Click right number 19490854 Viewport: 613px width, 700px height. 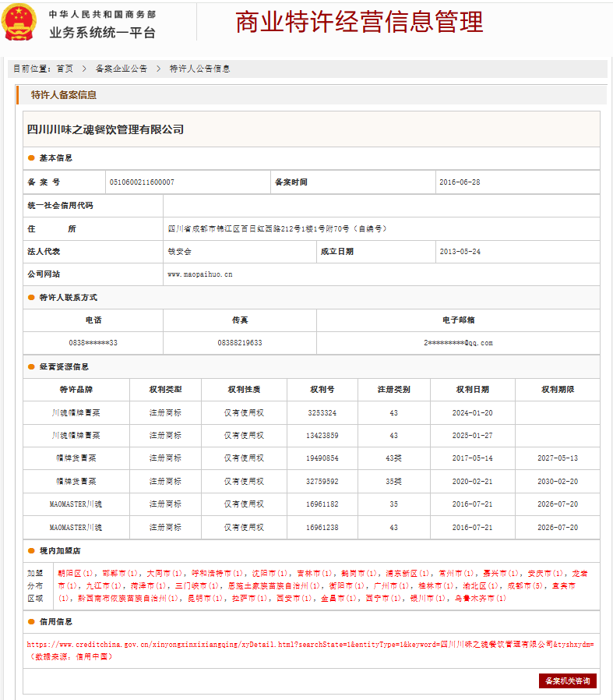322,458
